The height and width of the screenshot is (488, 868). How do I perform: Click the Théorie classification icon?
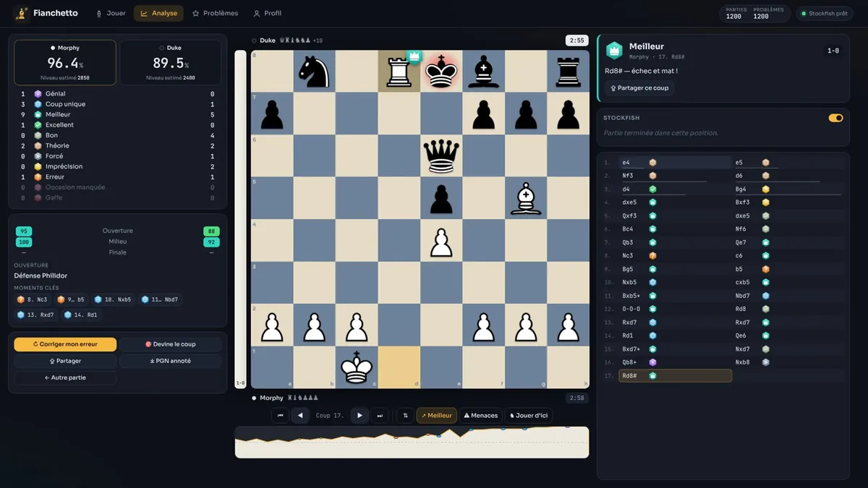[38, 146]
